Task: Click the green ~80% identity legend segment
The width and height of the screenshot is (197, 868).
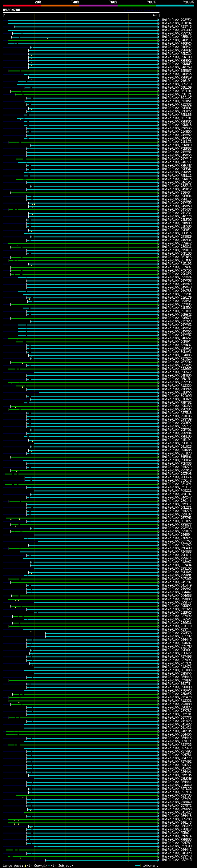Action: pos(136,6)
